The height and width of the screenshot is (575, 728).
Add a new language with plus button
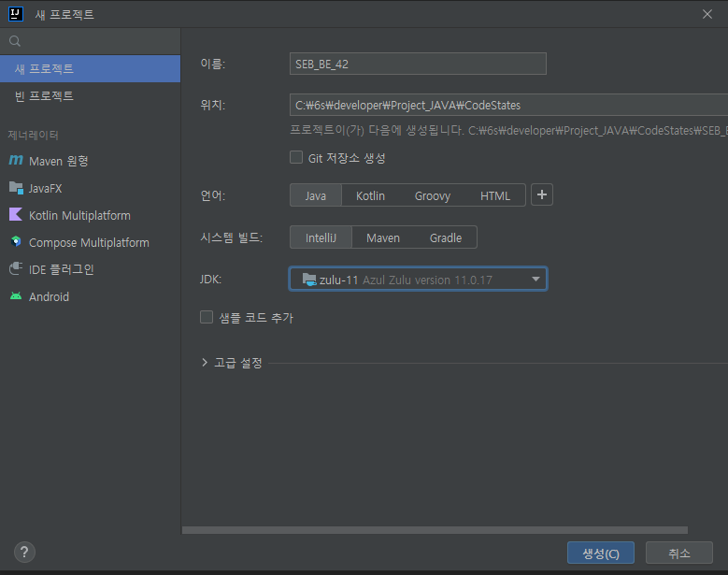pos(541,194)
